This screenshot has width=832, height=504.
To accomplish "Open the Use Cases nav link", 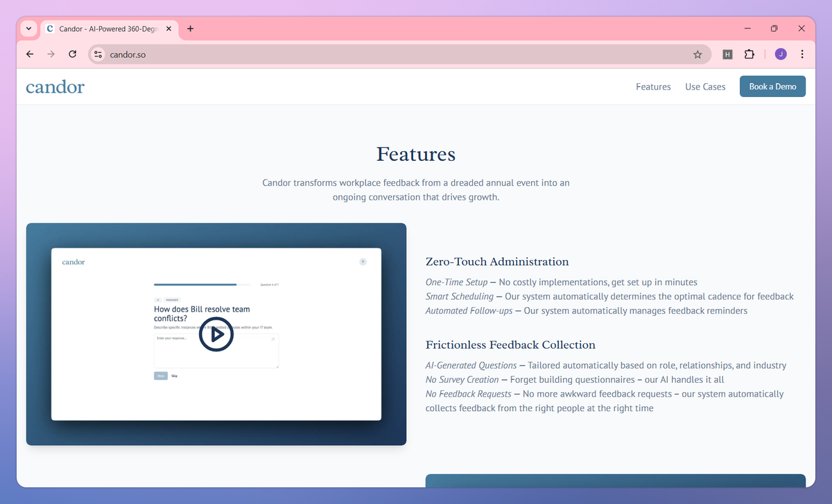I will pyautogui.click(x=705, y=87).
